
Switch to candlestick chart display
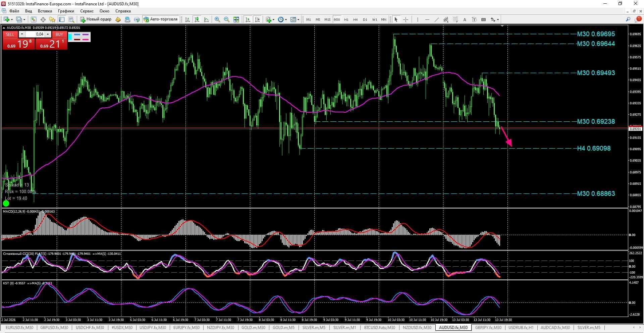pyautogui.click(x=197, y=19)
